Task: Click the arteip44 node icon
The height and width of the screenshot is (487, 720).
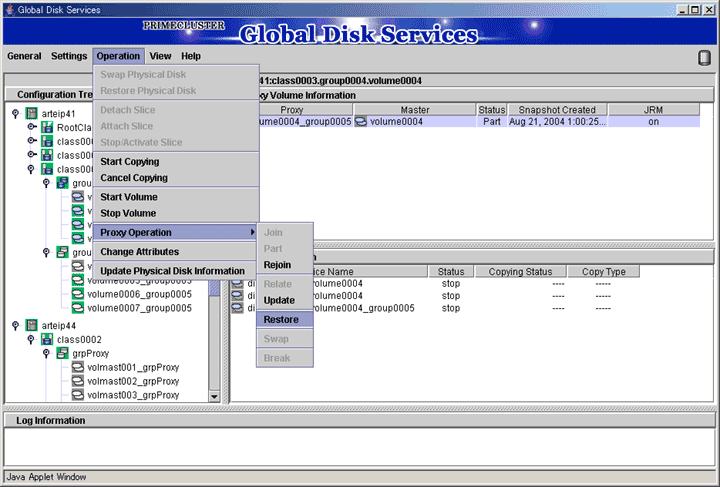Action: (32, 325)
